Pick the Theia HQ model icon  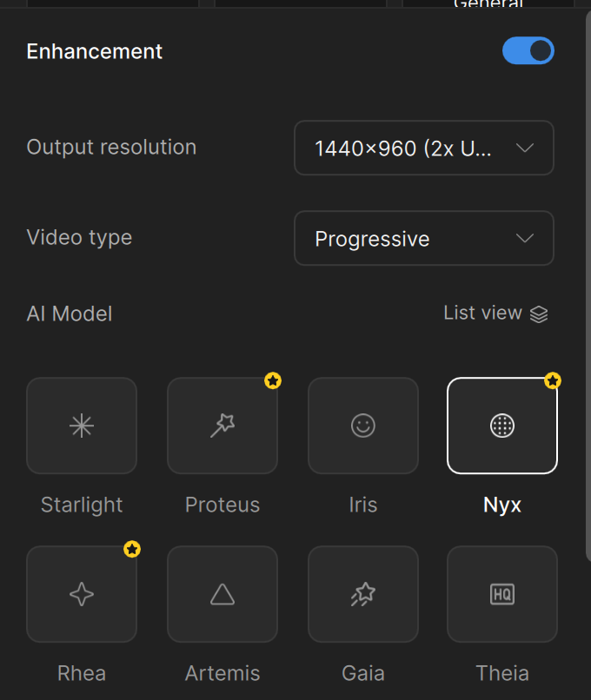click(x=502, y=594)
